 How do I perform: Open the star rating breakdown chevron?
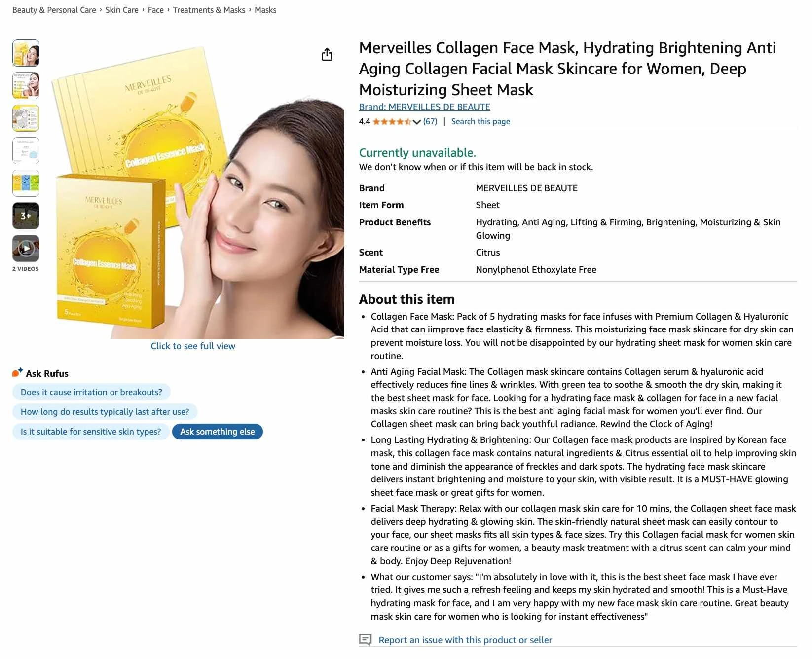[417, 122]
